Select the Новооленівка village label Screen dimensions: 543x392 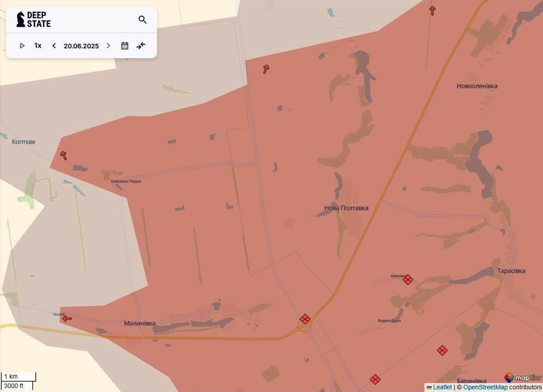click(x=477, y=86)
